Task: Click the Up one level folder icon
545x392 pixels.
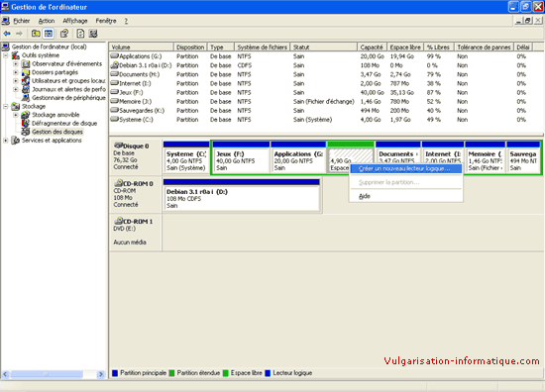Action: click(36, 34)
